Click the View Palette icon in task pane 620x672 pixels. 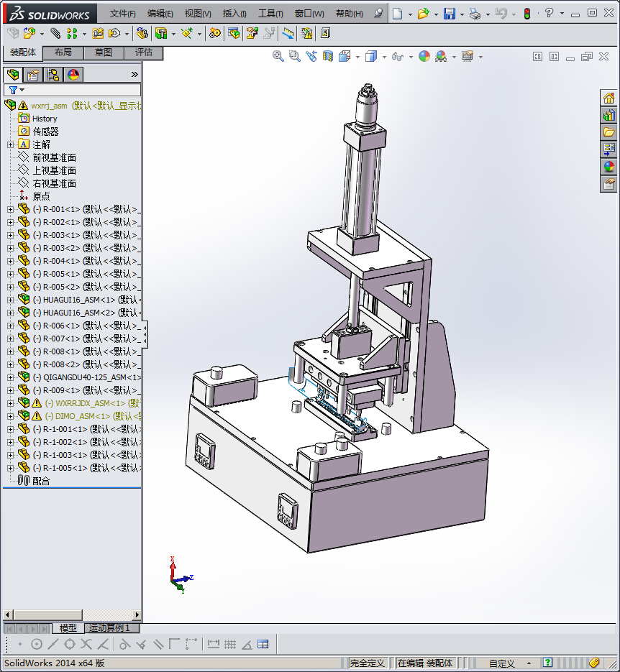coord(609,149)
